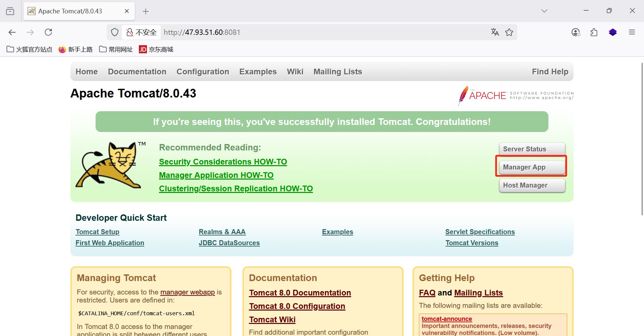644x336 pixels.
Task: Open the 火狐官方站点 bookmark folder
Action: (x=30, y=50)
